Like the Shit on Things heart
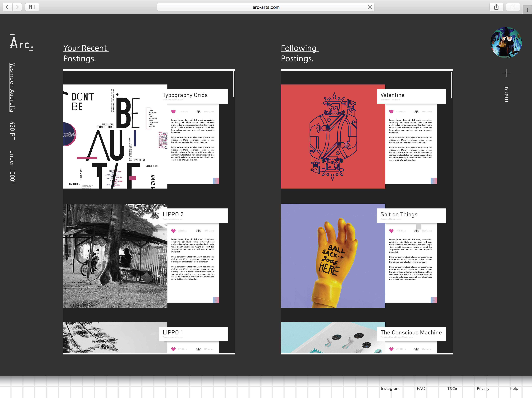 [391, 231]
